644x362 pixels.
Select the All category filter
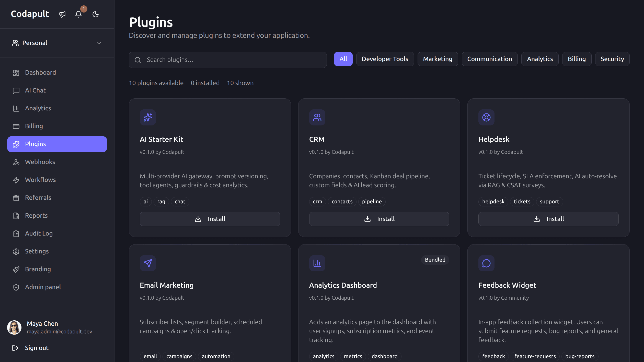[x=343, y=59]
